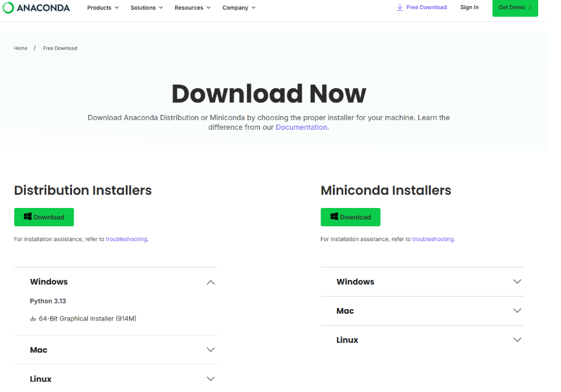
Task: Expand the Miniconda Mac section
Action: pos(422,311)
